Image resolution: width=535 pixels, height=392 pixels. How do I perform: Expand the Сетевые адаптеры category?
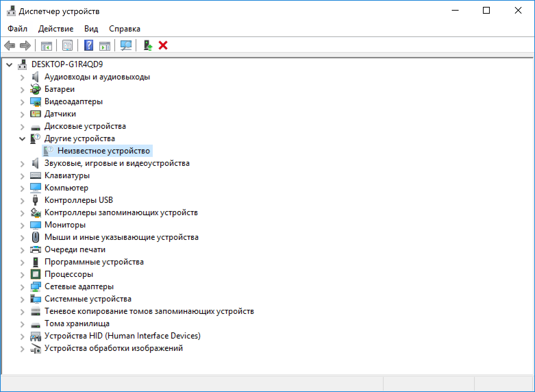pos(22,287)
